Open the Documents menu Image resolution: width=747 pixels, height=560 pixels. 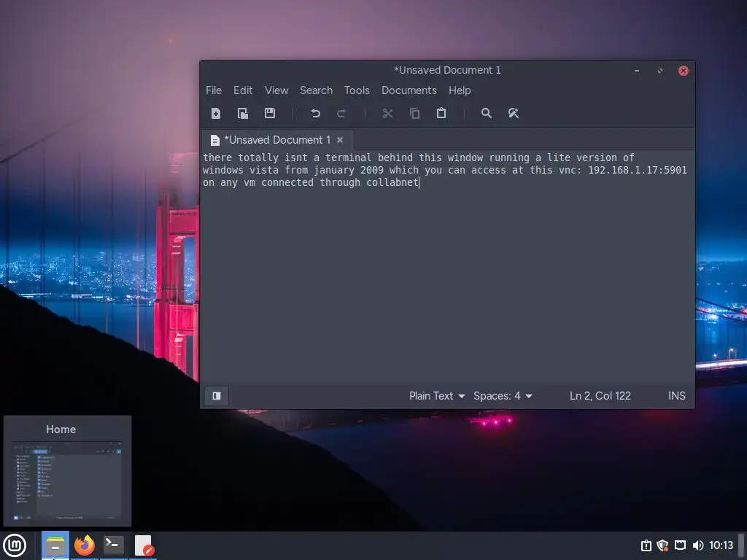[409, 90]
